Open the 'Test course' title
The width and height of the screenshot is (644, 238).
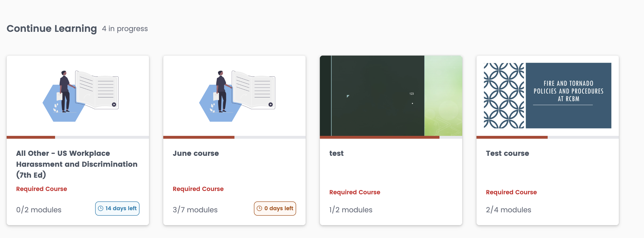(x=507, y=153)
